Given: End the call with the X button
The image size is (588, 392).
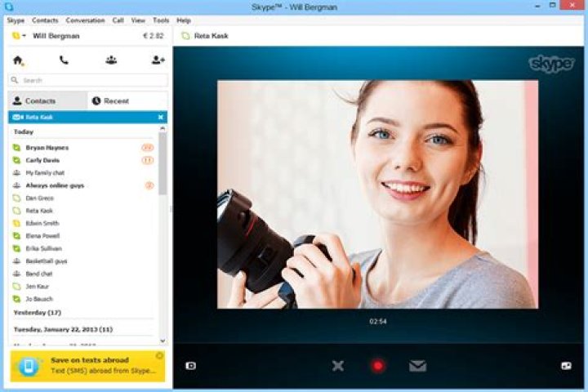Looking at the screenshot, I should pyautogui.click(x=338, y=365).
